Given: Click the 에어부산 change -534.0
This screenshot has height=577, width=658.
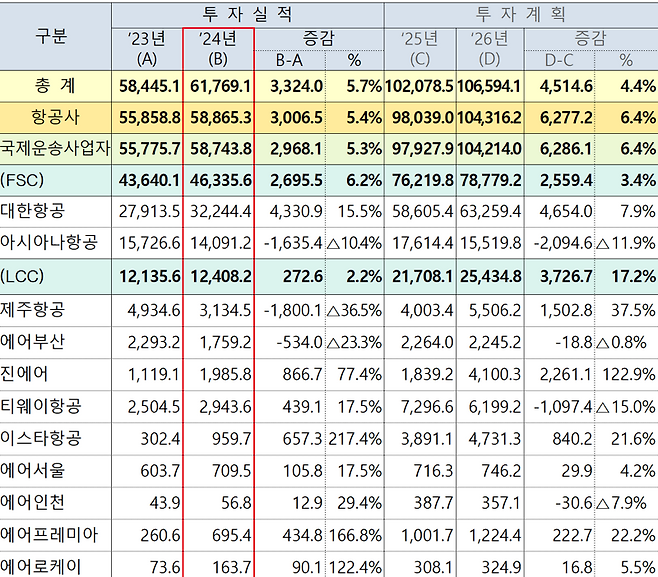Looking at the screenshot, I should pos(299,342).
